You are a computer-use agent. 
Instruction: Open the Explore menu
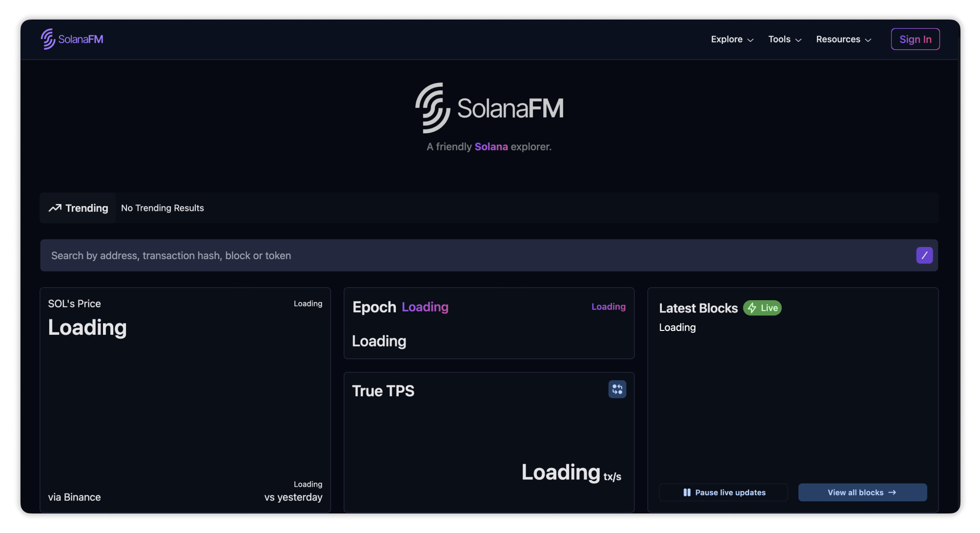pos(727,39)
